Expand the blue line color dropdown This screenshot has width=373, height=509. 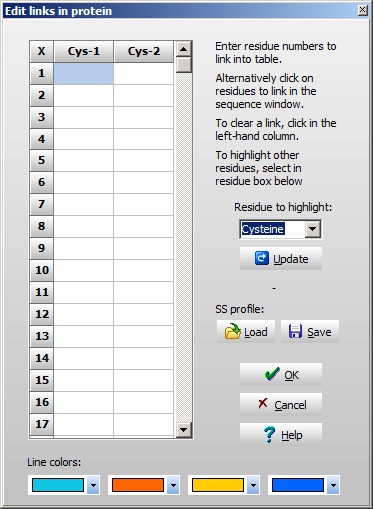pos(333,485)
